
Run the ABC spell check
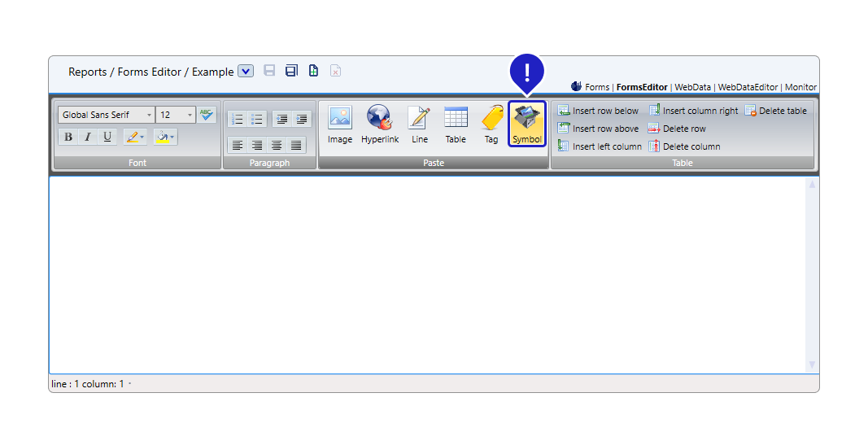(x=207, y=115)
